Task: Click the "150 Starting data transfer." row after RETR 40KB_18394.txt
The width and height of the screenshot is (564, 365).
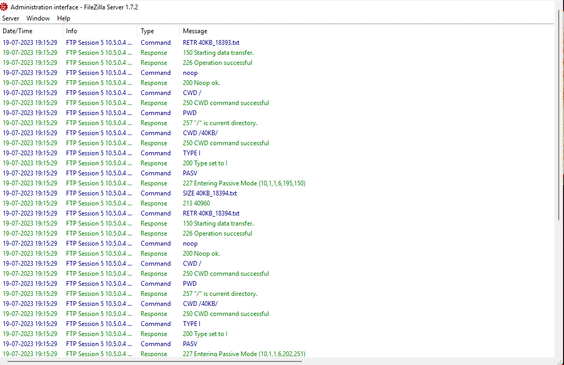Action: 277,223
